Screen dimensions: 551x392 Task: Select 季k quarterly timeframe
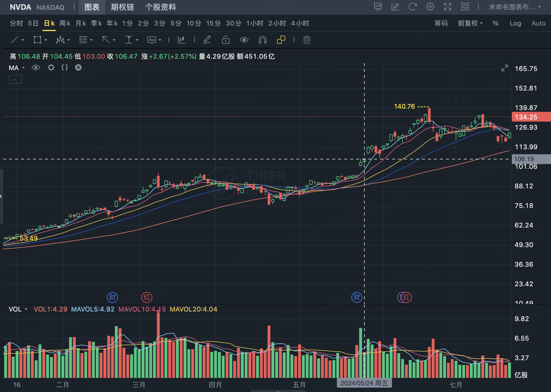click(x=97, y=23)
